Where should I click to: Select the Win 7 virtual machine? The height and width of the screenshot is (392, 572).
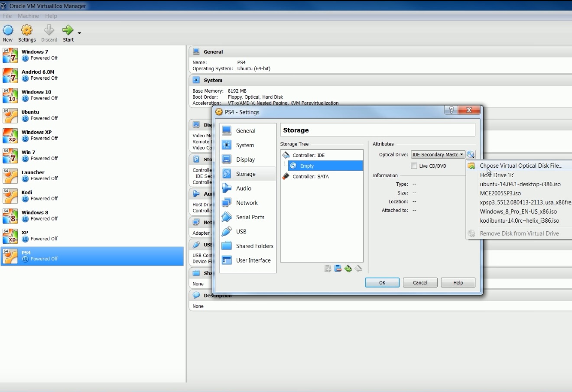(92, 155)
